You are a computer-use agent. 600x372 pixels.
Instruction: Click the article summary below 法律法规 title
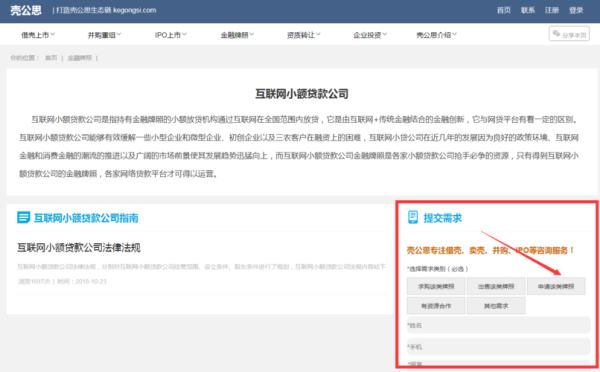pos(201,266)
